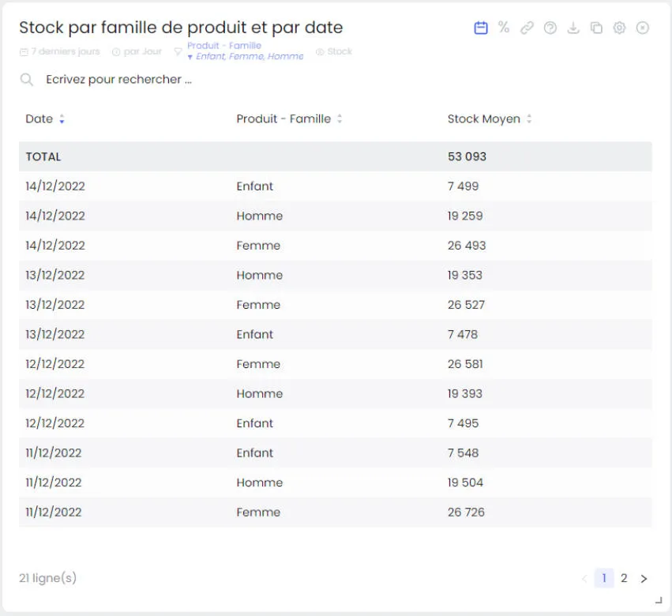Click the previous page arrow

coord(584,579)
